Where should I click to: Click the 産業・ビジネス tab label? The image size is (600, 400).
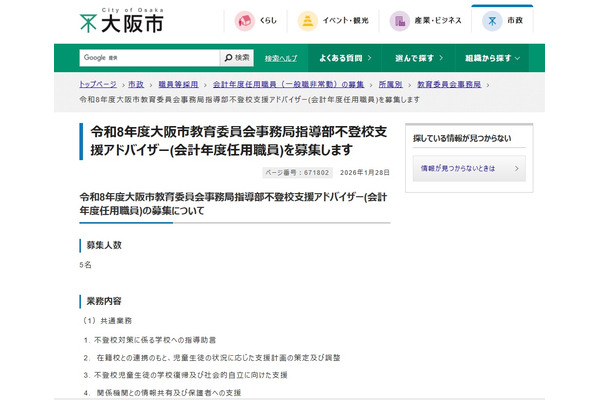[438, 21]
